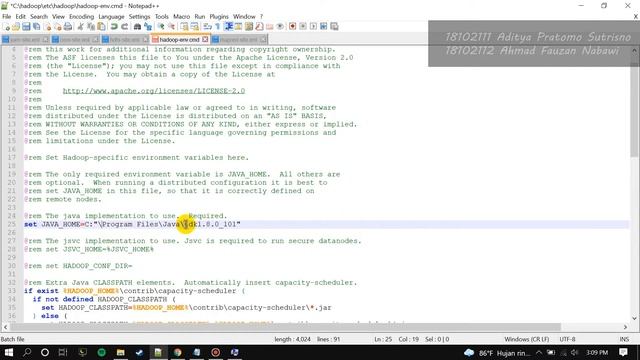Viewport: 640px width, 360px height.
Task: Click the horizontal scrollbar thumb
Action: click(285, 327)
